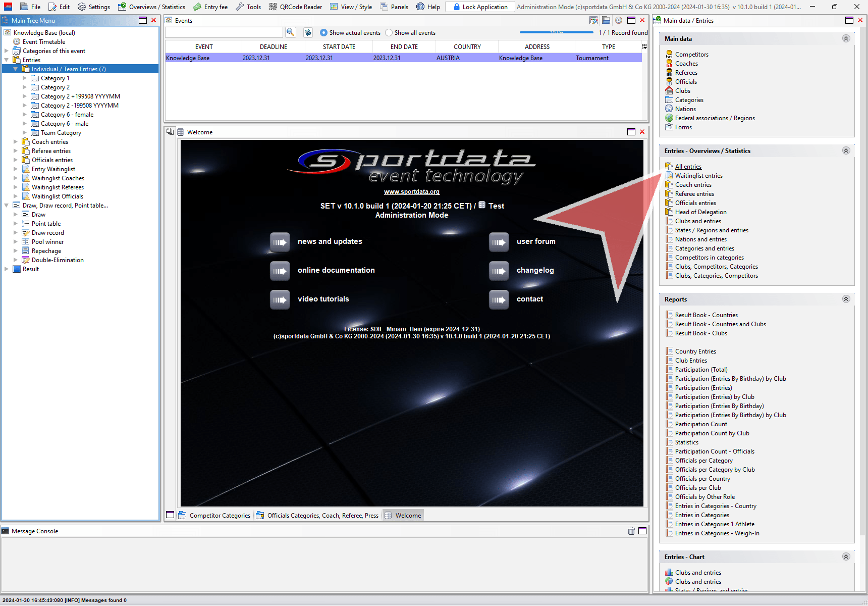Click the search magnifier icon in Events
Screen dimensions: 868x606
pyautogui.click(x=290, y=32)
